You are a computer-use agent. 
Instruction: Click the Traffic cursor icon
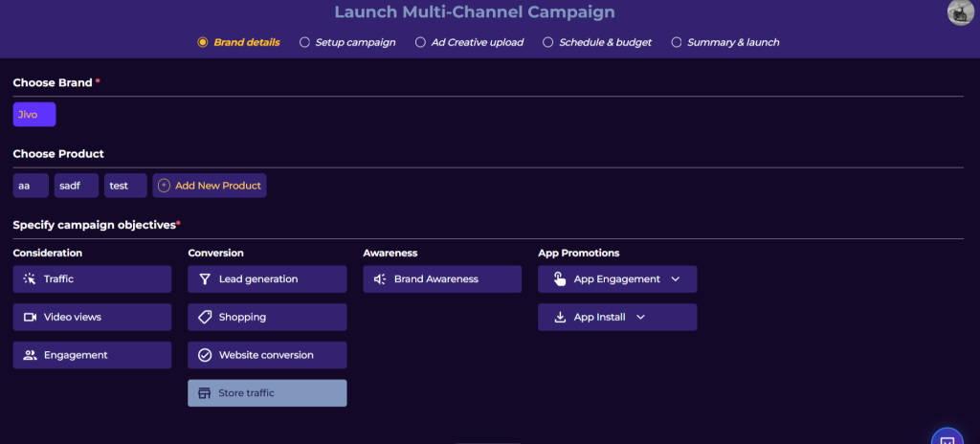(x=30, y=279)
